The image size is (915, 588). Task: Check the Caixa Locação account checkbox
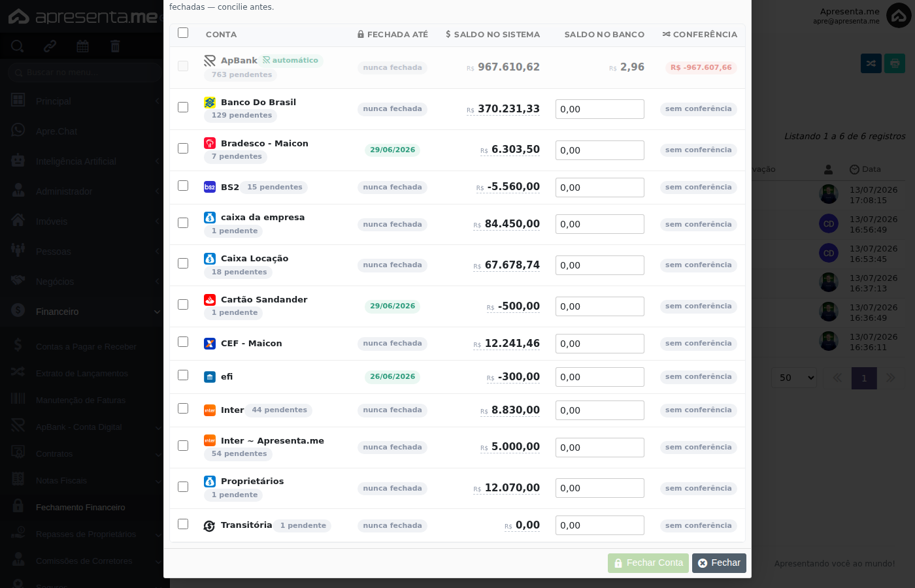(x=183, y=263)
